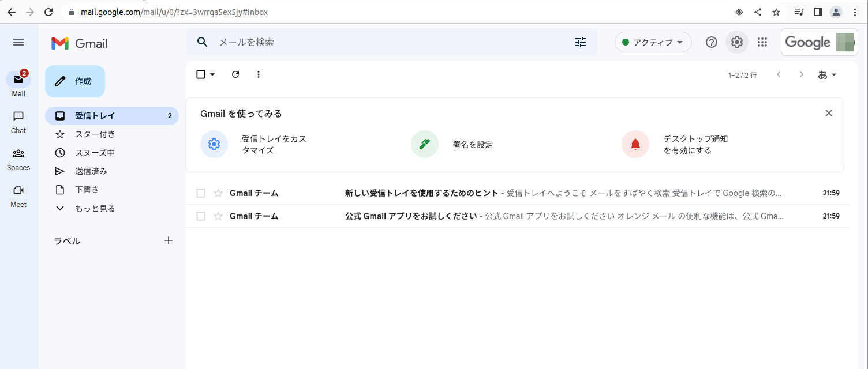This screenshot has width=868, height=369.
Task: Click the refresh inbox icon
Action: (x=235, y=74)
